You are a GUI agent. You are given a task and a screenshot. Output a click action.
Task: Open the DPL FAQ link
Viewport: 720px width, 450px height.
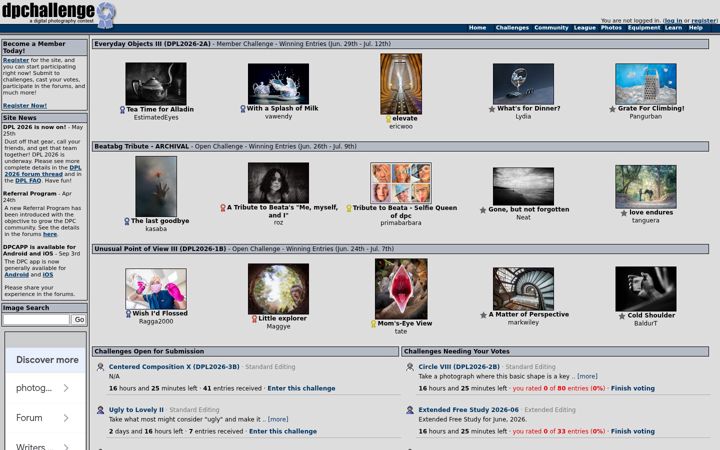point(28,180)
